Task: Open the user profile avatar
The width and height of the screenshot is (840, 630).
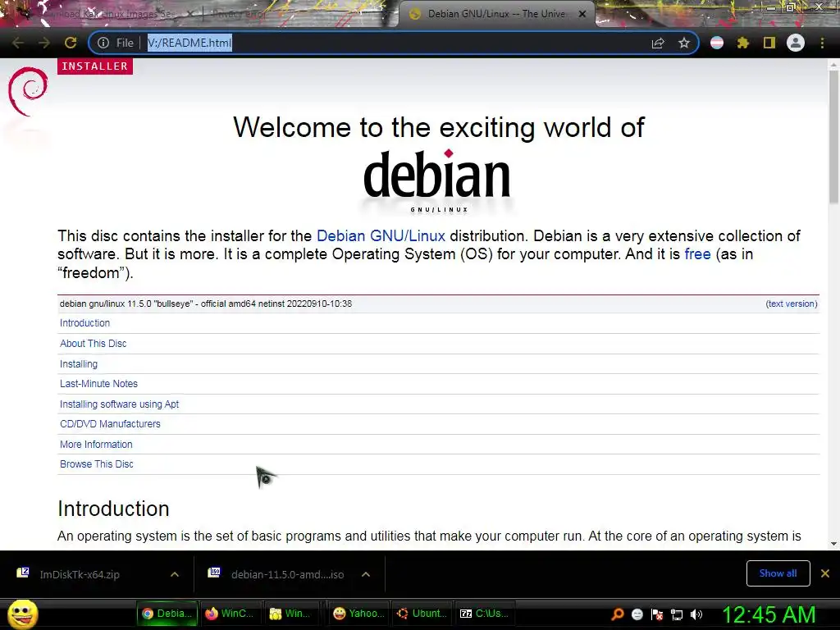Action: click(796, 43)
